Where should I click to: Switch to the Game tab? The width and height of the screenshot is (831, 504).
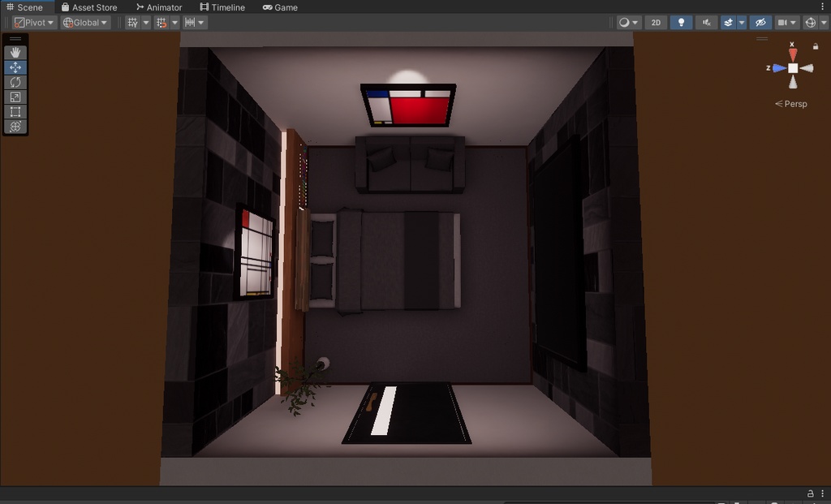280,7
